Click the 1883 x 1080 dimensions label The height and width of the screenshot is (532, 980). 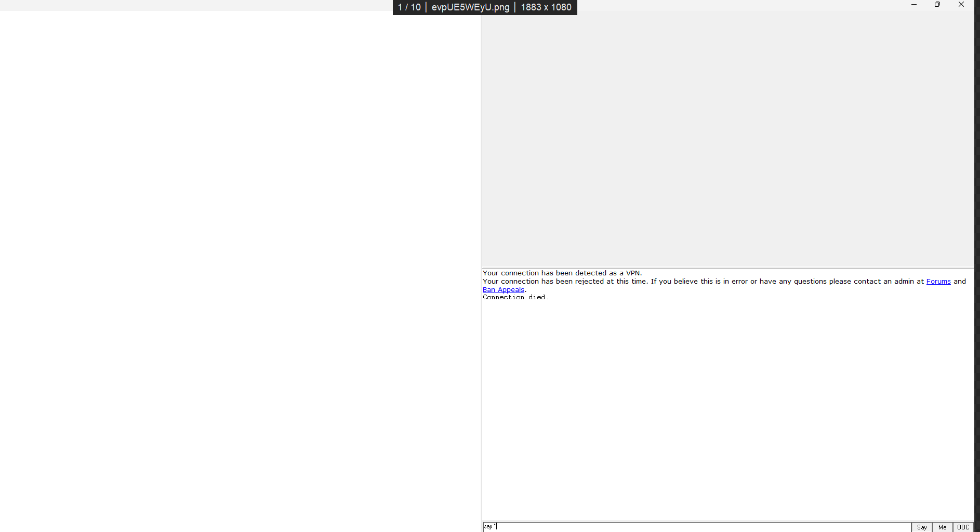point(546,7)
